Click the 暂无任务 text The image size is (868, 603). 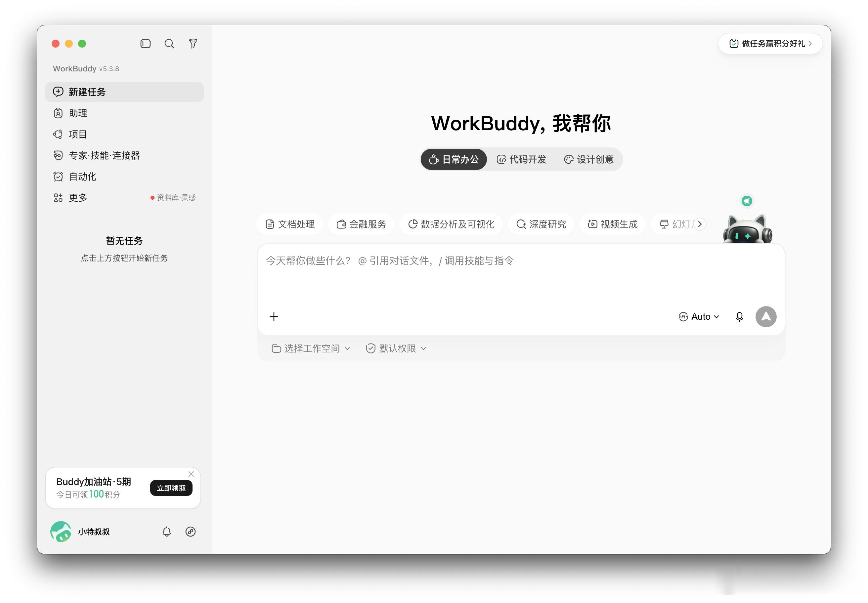tap(124, 241)
